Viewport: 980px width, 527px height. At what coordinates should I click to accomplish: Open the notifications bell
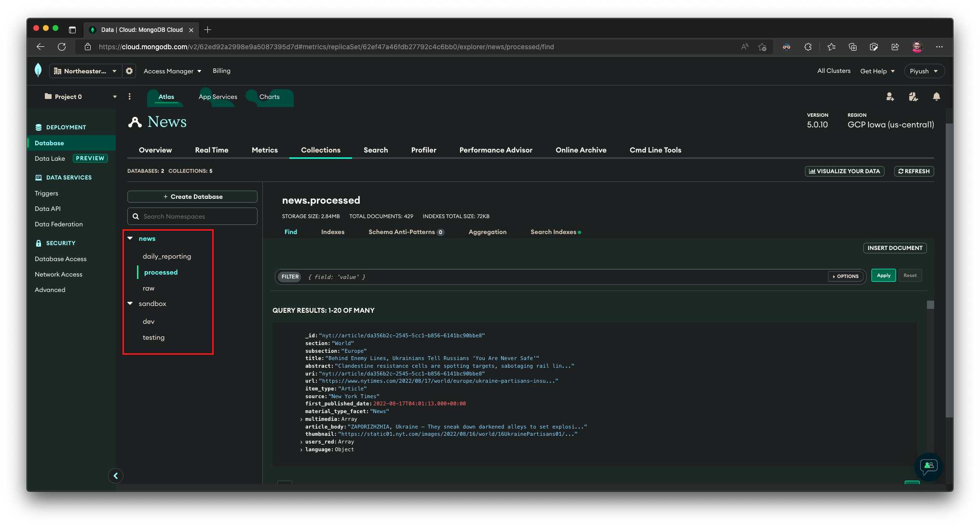click(x=936, y=97)
